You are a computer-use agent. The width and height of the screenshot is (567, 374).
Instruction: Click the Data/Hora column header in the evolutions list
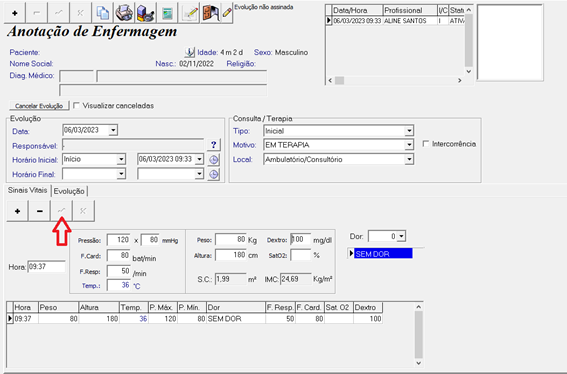[x=357, y=10]
